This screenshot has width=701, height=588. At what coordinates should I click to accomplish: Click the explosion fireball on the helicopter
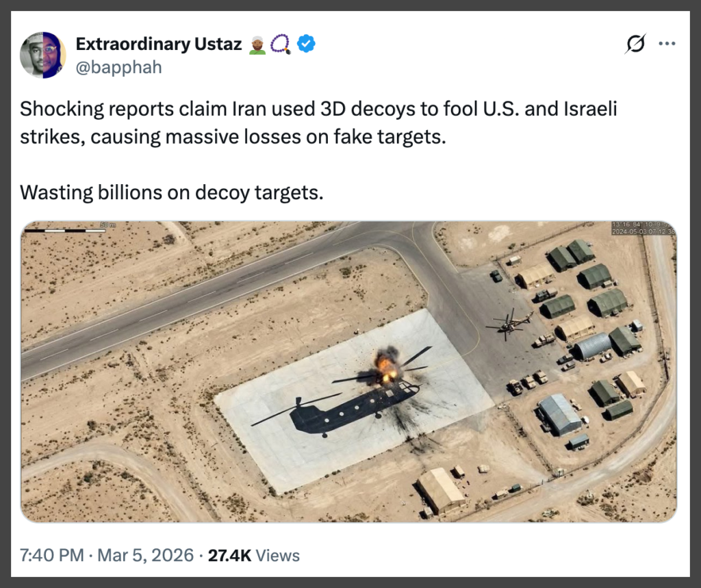pyautogui.click(x=387, y=364)
